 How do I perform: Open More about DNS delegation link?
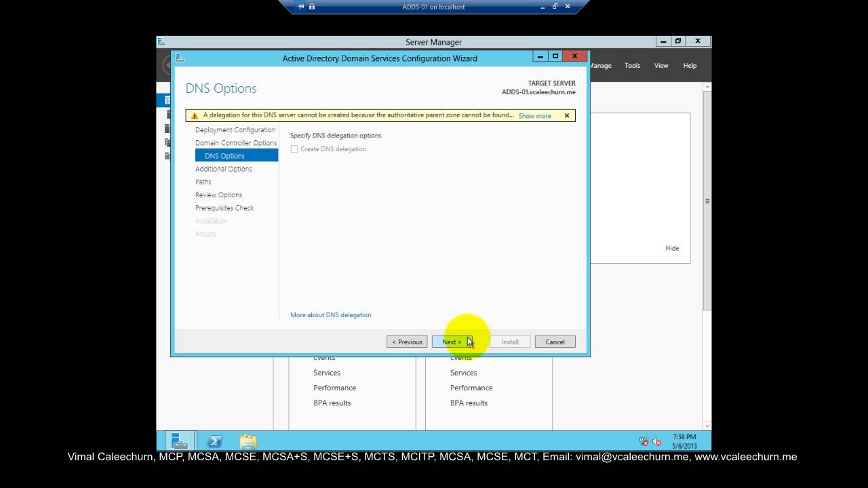pyautogui.click(x=331, y=315)
